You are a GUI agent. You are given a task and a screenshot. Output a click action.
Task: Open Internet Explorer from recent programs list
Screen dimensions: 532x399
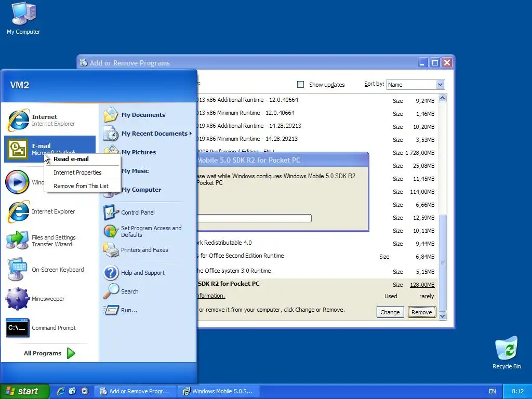point(18,211)
